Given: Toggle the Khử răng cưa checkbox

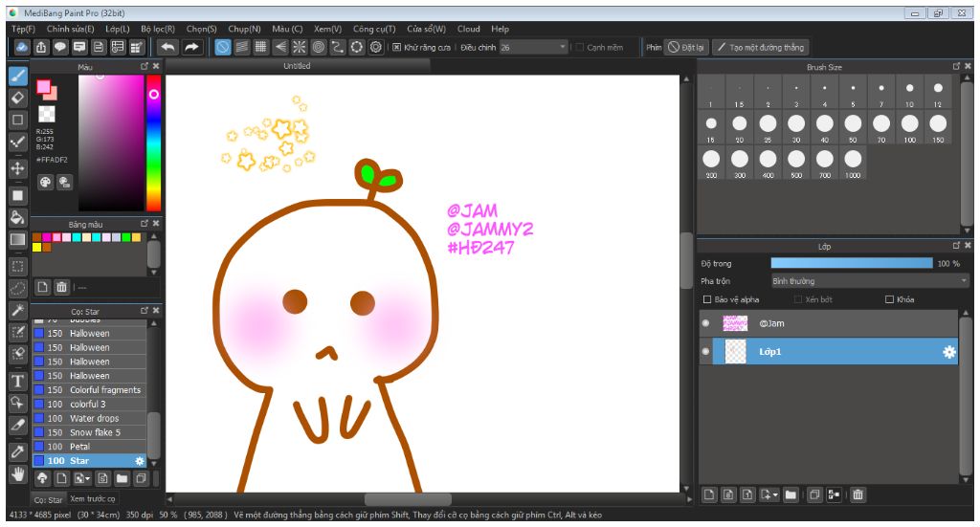Looking at the screenshot, I should pos(396,48).
